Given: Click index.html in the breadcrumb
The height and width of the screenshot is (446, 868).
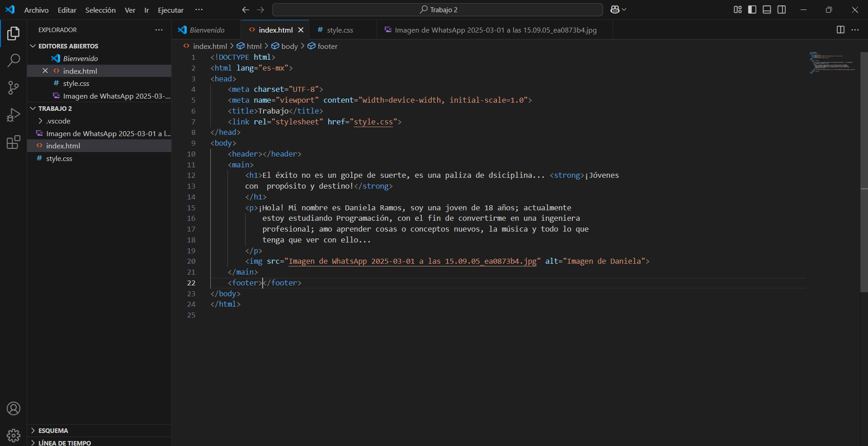Looking at the screenshot, I should (x=210, y=46).
